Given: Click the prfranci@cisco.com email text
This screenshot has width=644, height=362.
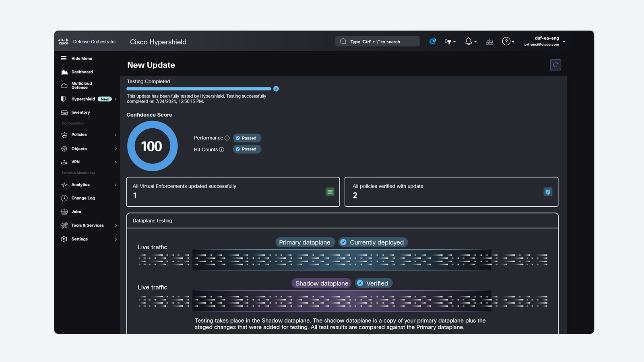Looking at the screenshot, I should 541,45.
